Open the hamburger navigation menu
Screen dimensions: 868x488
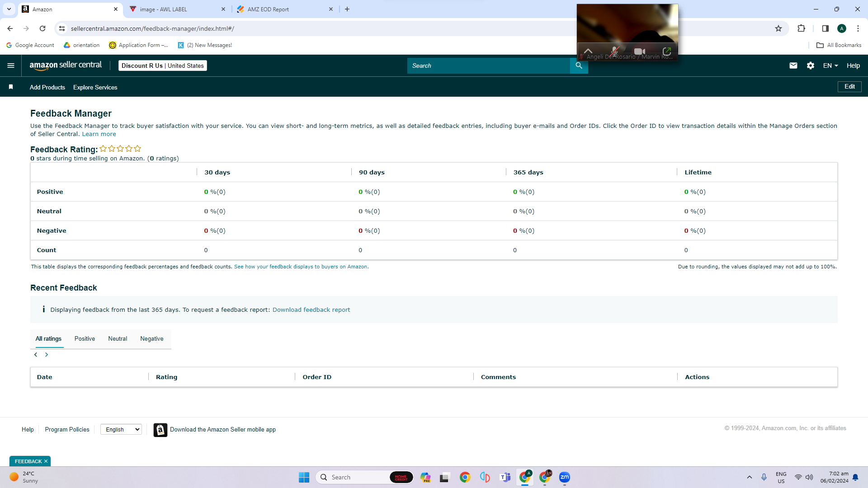click(x=11, y=66)
